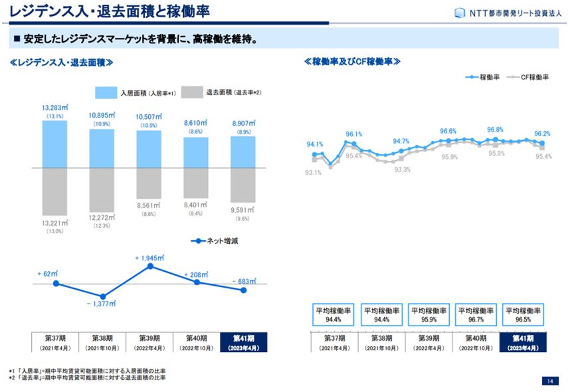Screen dimensions: 570x392
Task: Click the +1,945㎡ peak data point marker
Action: point(151,266)
